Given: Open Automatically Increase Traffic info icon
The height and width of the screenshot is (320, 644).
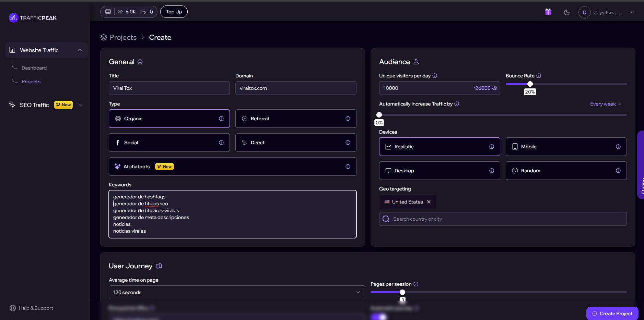Looking at the screenshot, I should point(457,104).
